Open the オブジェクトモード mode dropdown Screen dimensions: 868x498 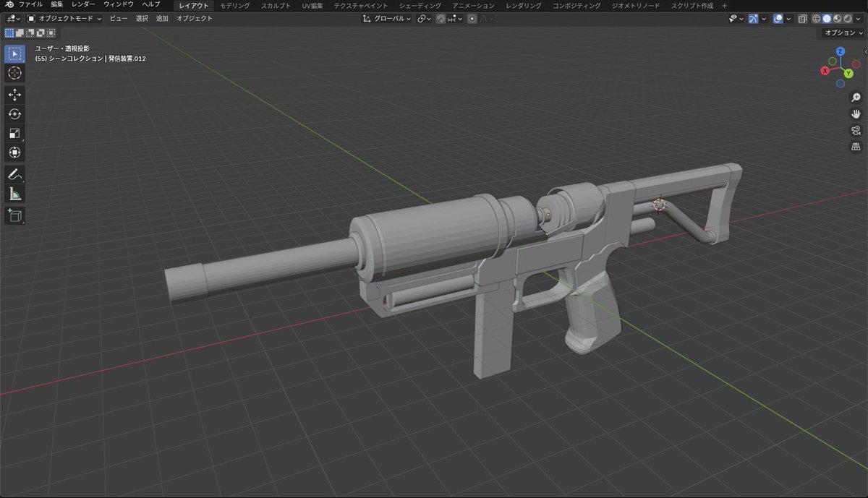(64, 19)
